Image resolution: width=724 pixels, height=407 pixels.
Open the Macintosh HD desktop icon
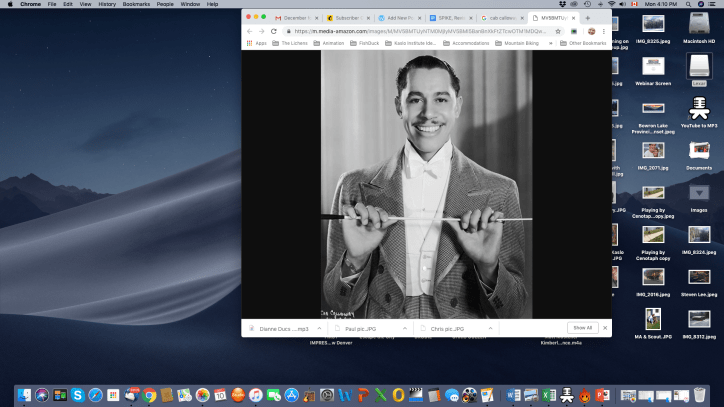(699, 24)
